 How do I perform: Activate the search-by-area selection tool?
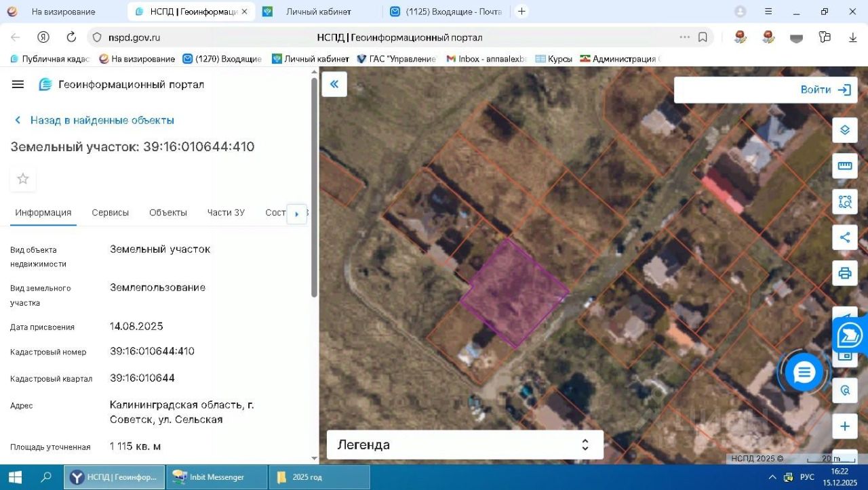point(845,201)
